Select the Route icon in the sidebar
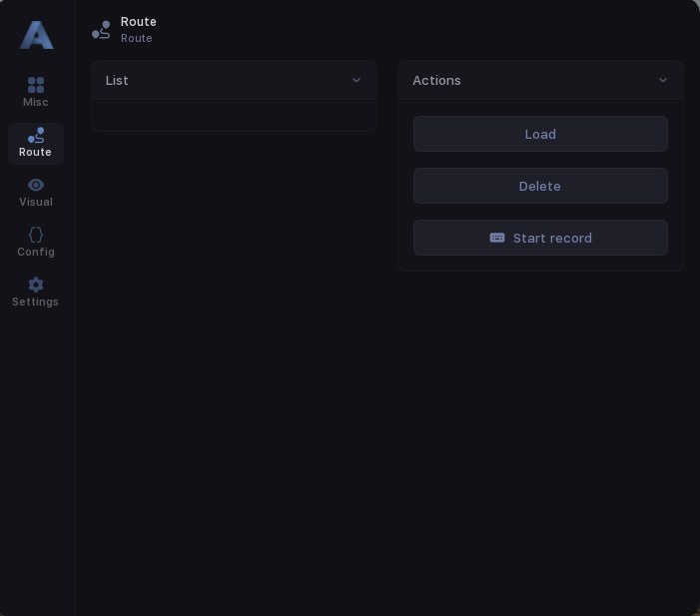 click(x=36, y=135)
